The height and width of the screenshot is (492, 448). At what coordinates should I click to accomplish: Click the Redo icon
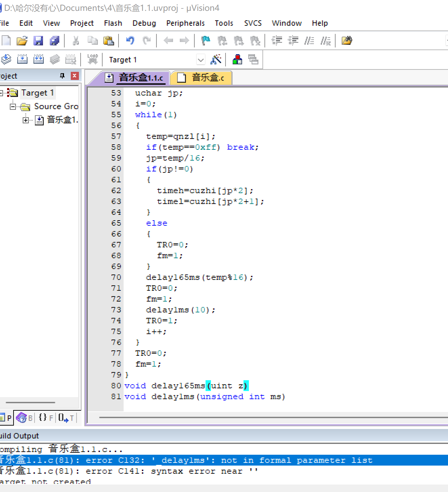147,41
